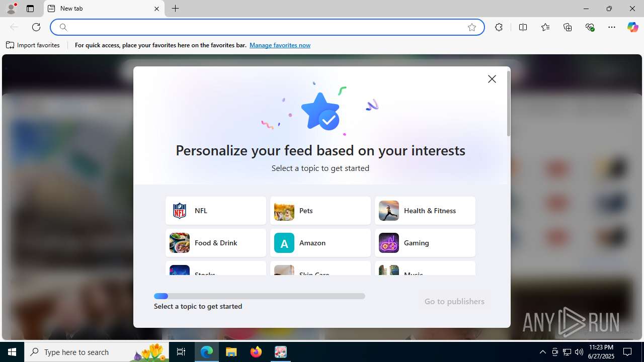Open Browser essentials heart icon
The width and height of the screenshot is (644, 362).
(590, 27)
